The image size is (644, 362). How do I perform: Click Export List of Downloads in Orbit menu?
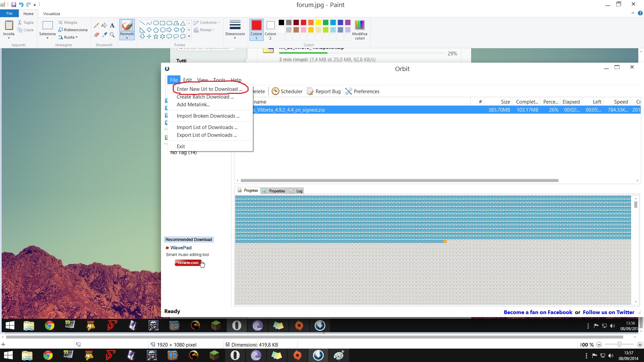(207, 135)
